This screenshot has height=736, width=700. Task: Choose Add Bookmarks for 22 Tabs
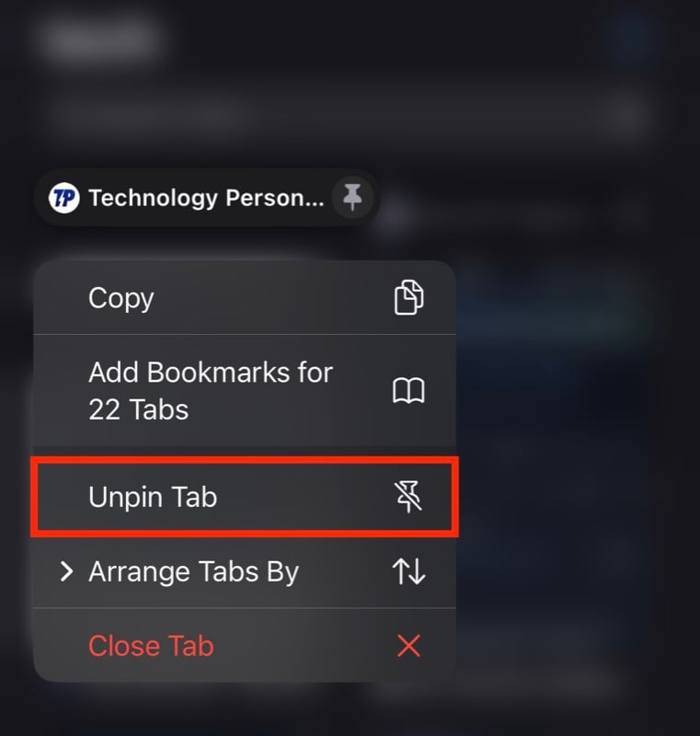[x=245, y=390]
